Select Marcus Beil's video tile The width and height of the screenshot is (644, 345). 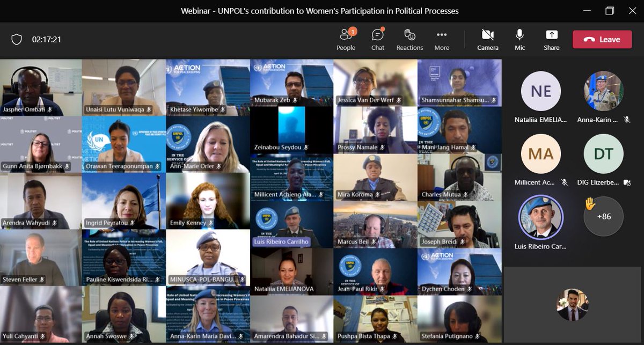pyautogui.click(x=376, y=224)
